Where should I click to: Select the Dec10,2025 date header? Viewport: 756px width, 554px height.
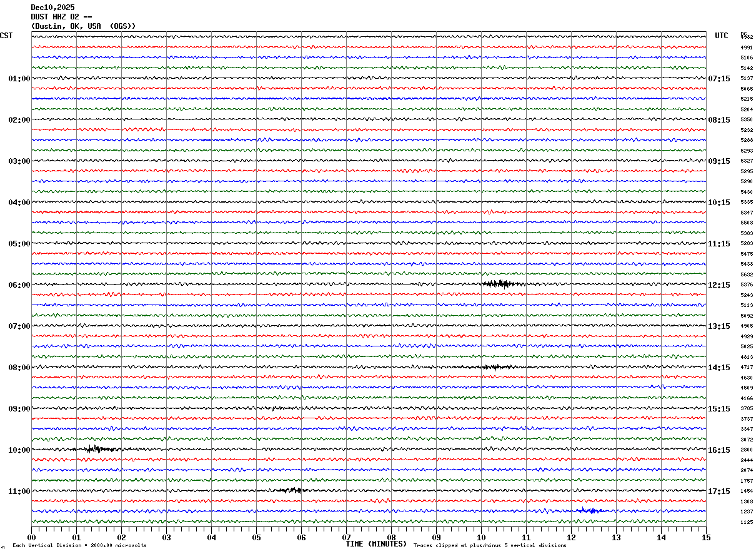coord(52,8)
